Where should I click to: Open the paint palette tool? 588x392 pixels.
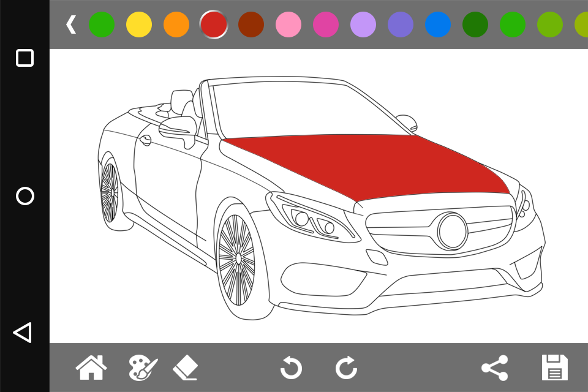click(x=143, y=368)
